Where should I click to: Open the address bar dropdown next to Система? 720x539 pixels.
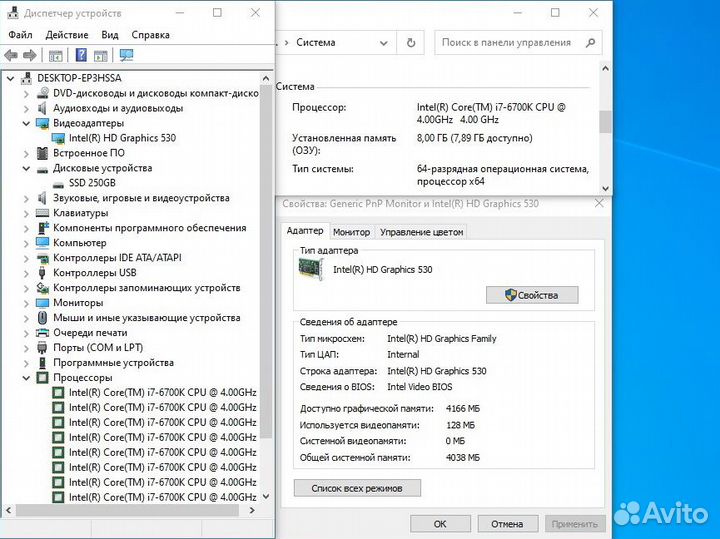[383, 43]
